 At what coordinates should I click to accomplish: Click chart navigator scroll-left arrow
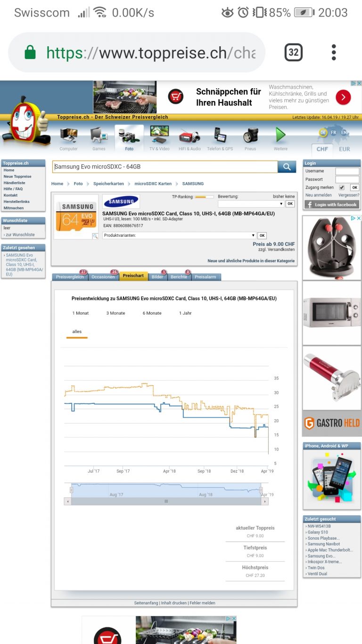click(x=68, y=502)
